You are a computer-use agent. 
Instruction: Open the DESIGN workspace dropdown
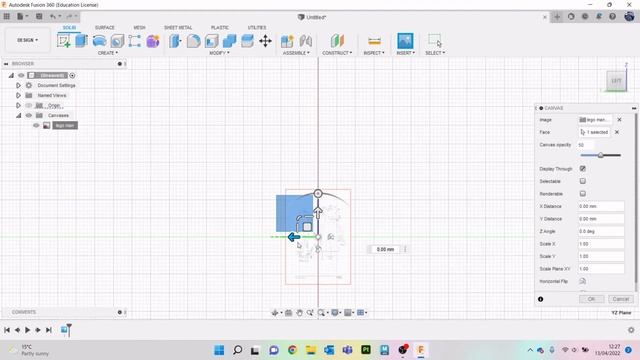[x=27, y=40]
